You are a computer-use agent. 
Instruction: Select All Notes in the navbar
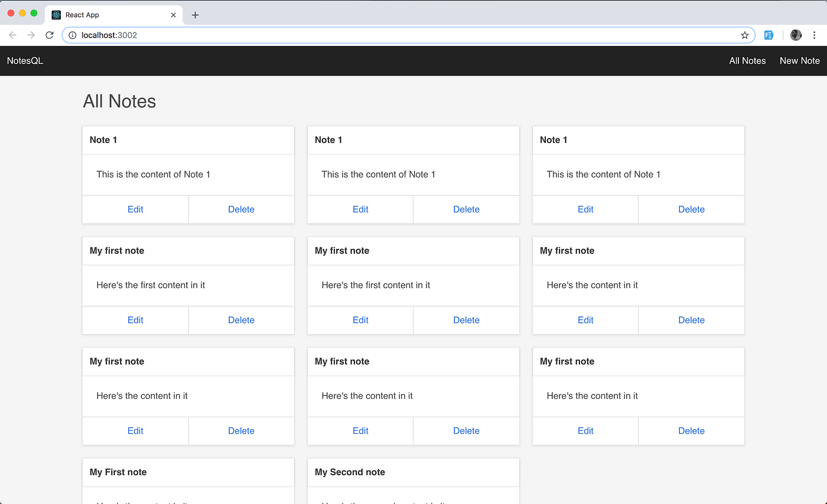(747, 60)
